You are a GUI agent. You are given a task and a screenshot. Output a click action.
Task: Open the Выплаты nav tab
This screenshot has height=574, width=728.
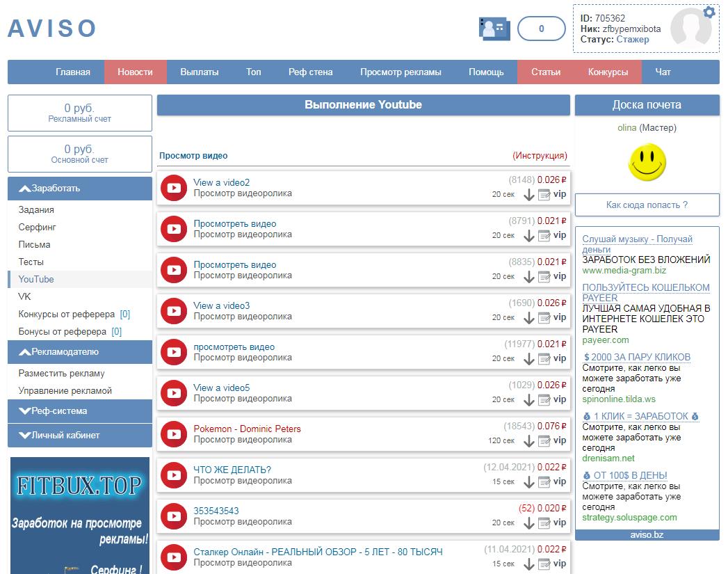199,72
